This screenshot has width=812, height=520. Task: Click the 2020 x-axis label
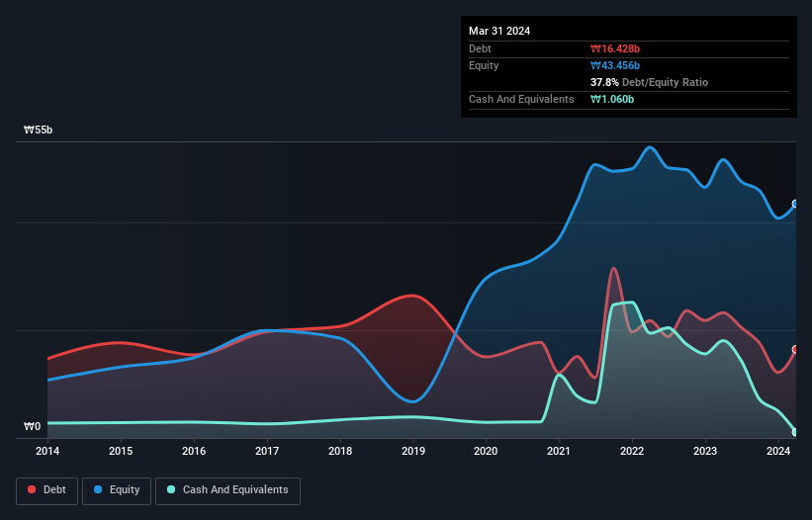coord(486,451)
